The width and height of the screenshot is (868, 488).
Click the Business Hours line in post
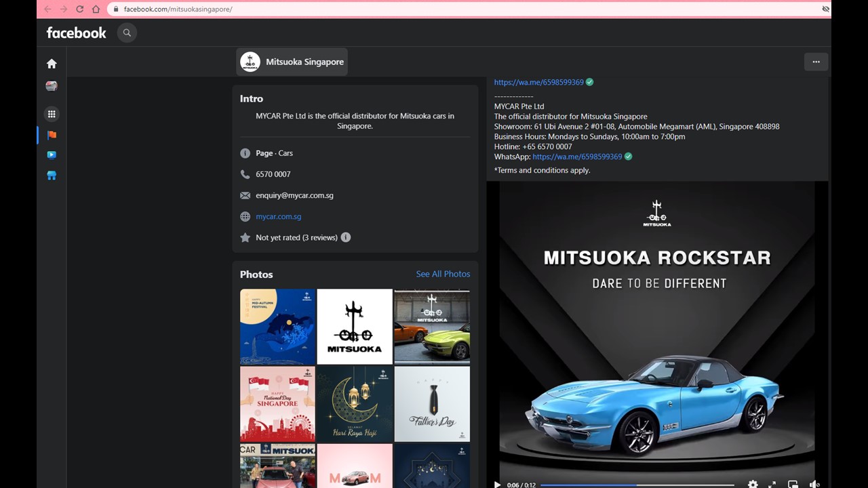pos(589,136)
